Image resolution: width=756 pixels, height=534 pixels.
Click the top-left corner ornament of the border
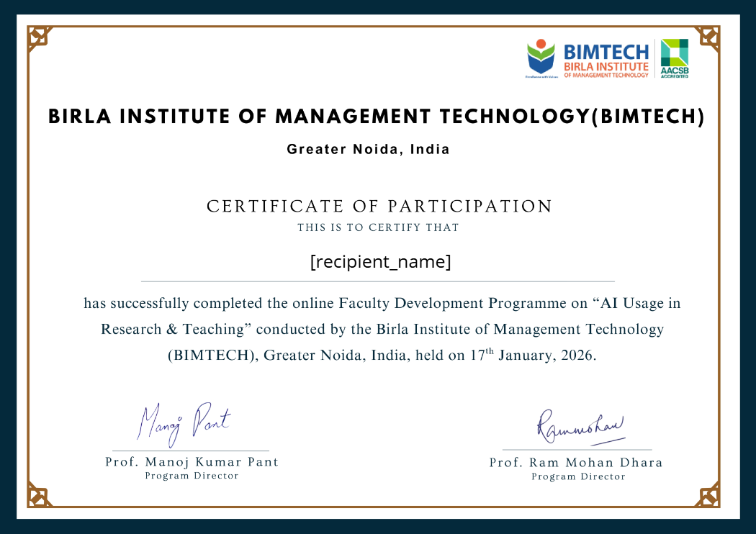tap(40, 39)
